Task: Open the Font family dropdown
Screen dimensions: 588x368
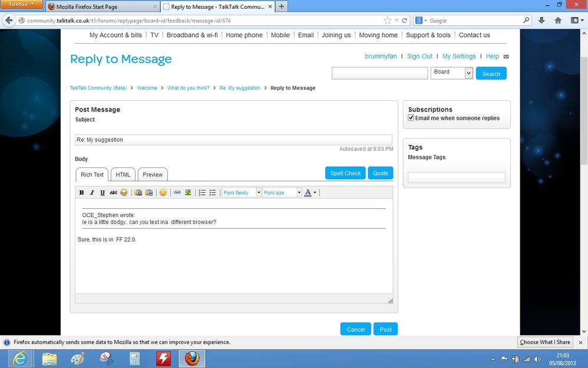Action: pos(242,193)
